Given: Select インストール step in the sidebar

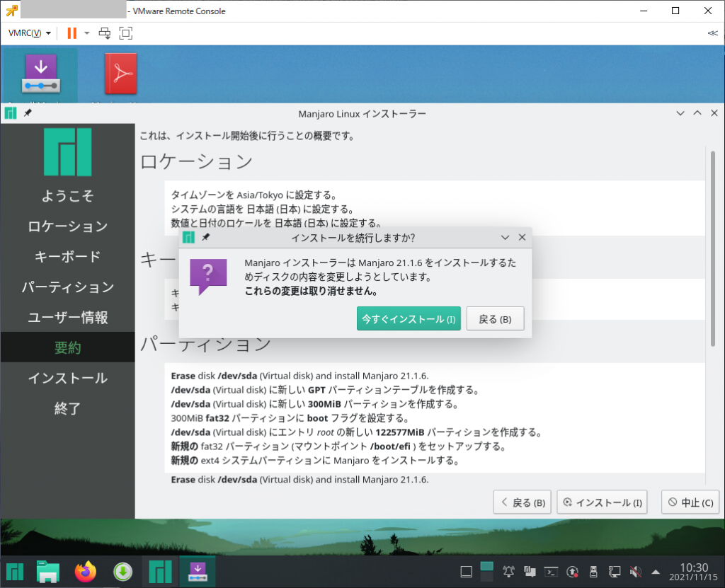Looking at the screenshot, I should pyautogui.click(x=67, y=378).
